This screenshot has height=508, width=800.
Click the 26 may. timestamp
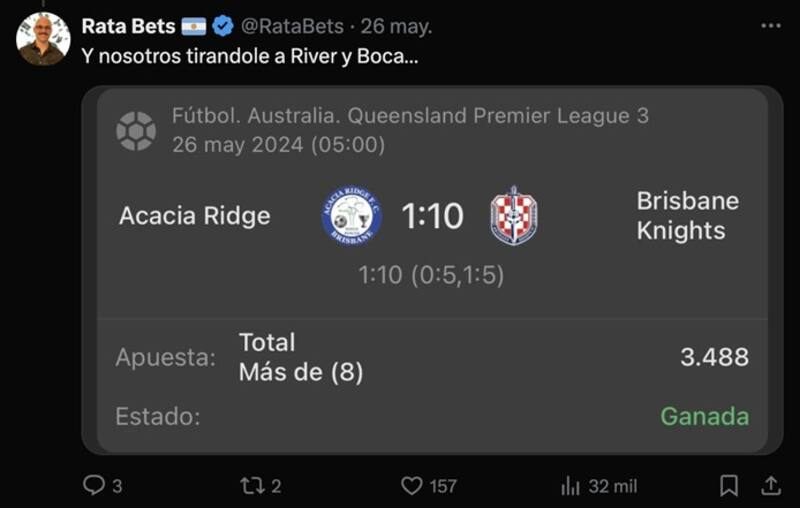tap(397, 26)
